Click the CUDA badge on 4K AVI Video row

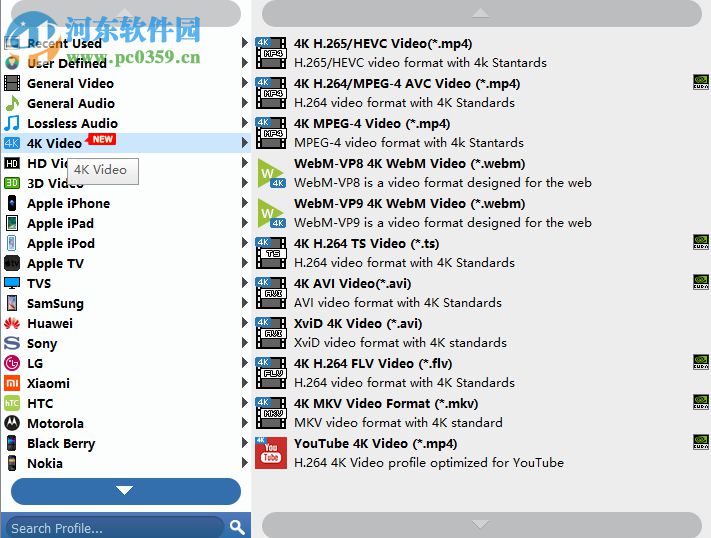[701, 282]
